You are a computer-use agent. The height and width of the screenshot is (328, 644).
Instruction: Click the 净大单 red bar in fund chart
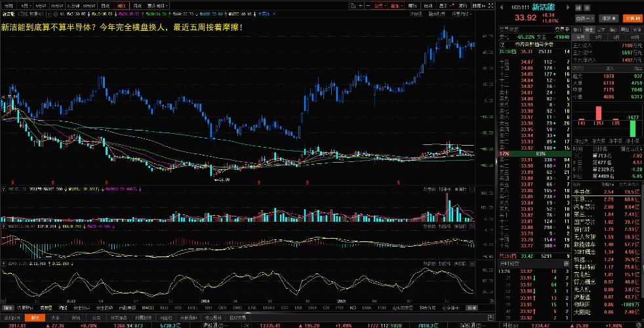coord(598,113)
